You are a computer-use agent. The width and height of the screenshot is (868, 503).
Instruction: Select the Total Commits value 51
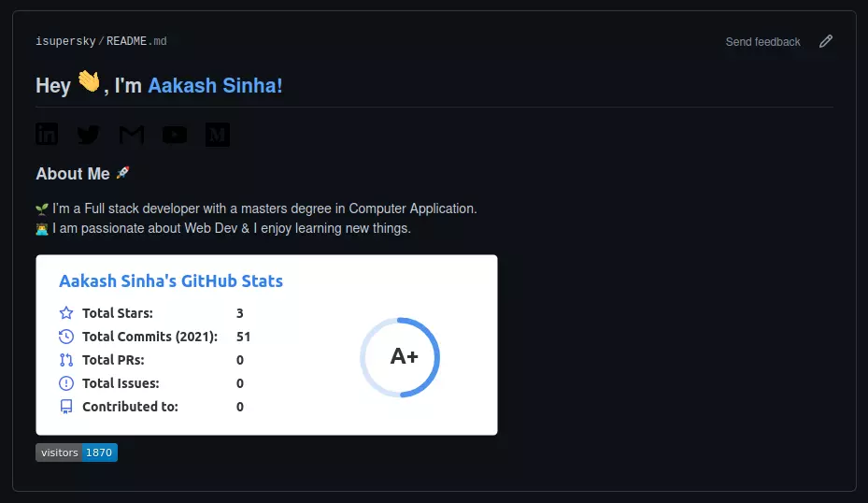[244, 337]
